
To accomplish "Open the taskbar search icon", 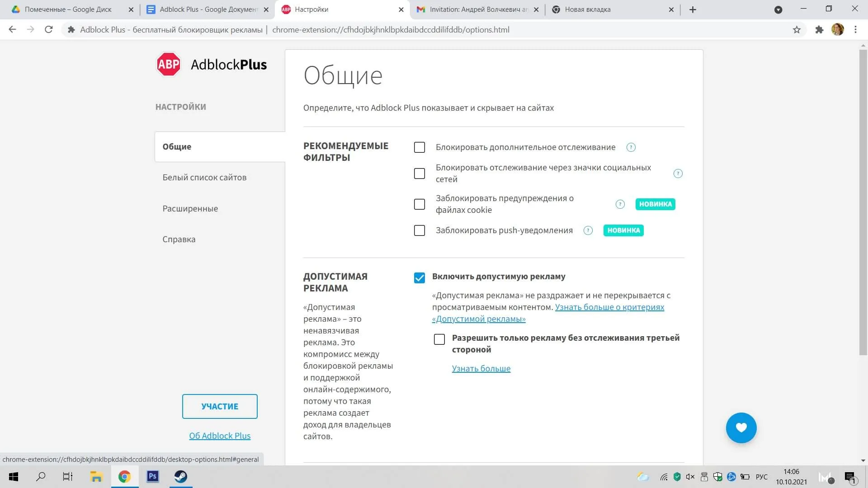I will point(41,477).
